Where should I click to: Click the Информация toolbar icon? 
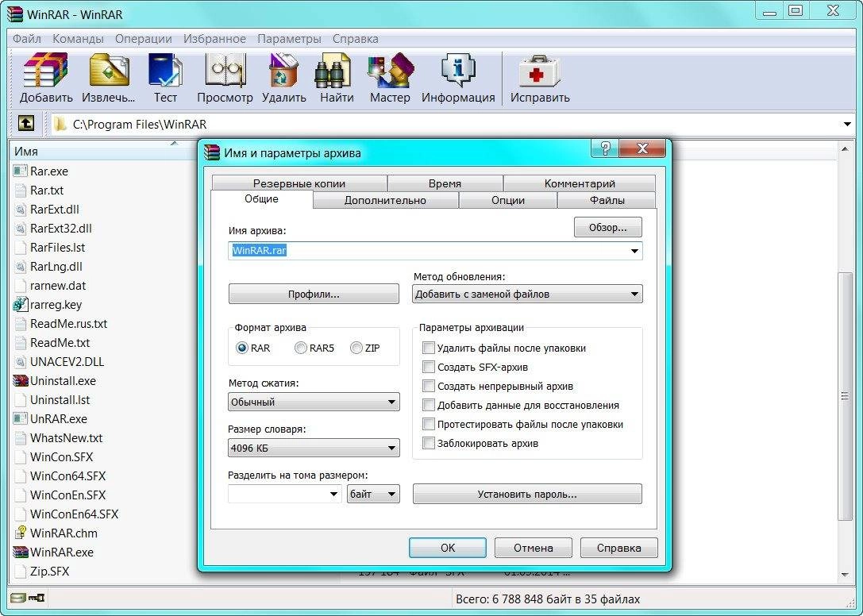(x=458, y=71)
